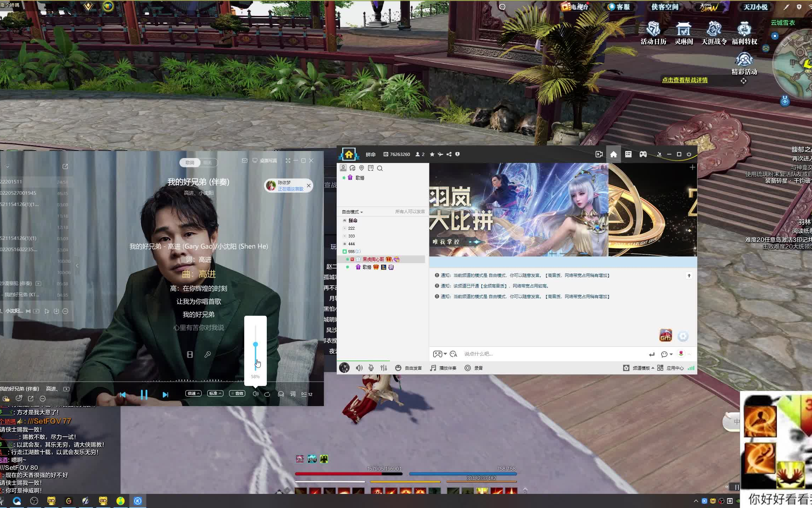The image size is (812, 508).
Task: Download the current song with the VIP icon
Action: 6,399
